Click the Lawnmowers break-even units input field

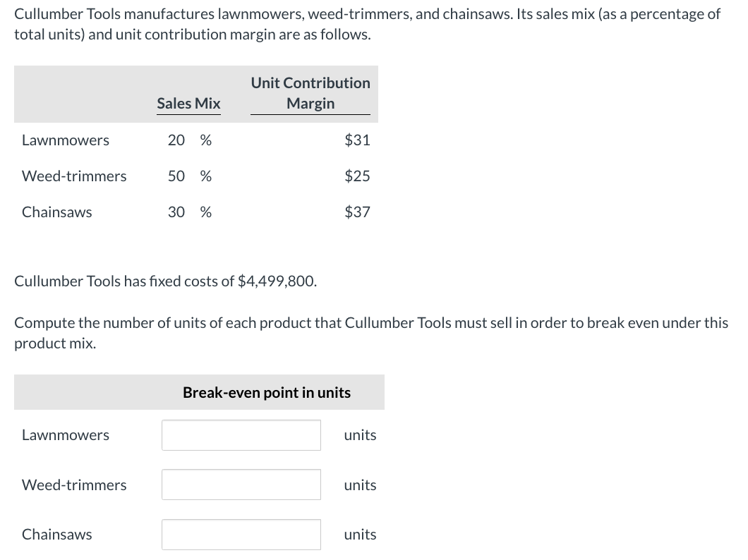click(x=241, y=435)
